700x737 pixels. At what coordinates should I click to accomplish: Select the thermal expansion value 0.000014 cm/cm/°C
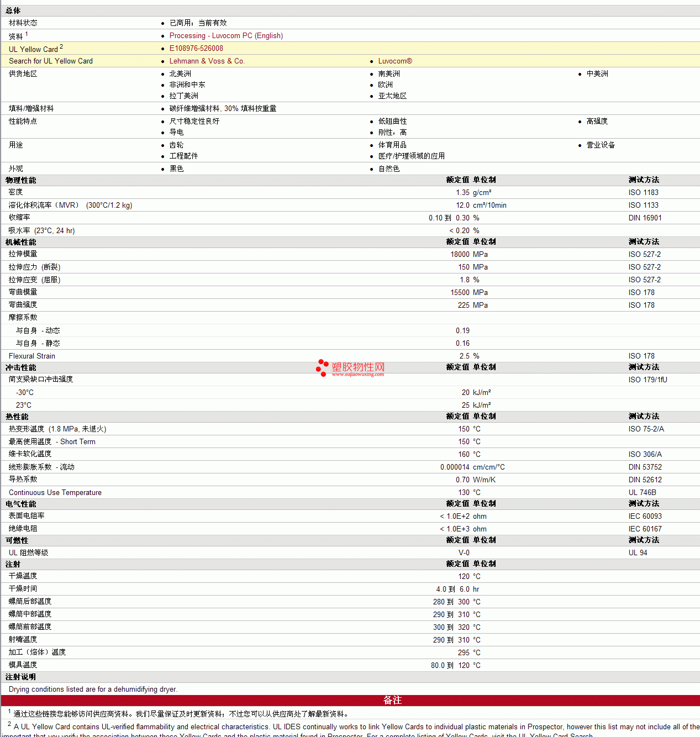[472, 467]
